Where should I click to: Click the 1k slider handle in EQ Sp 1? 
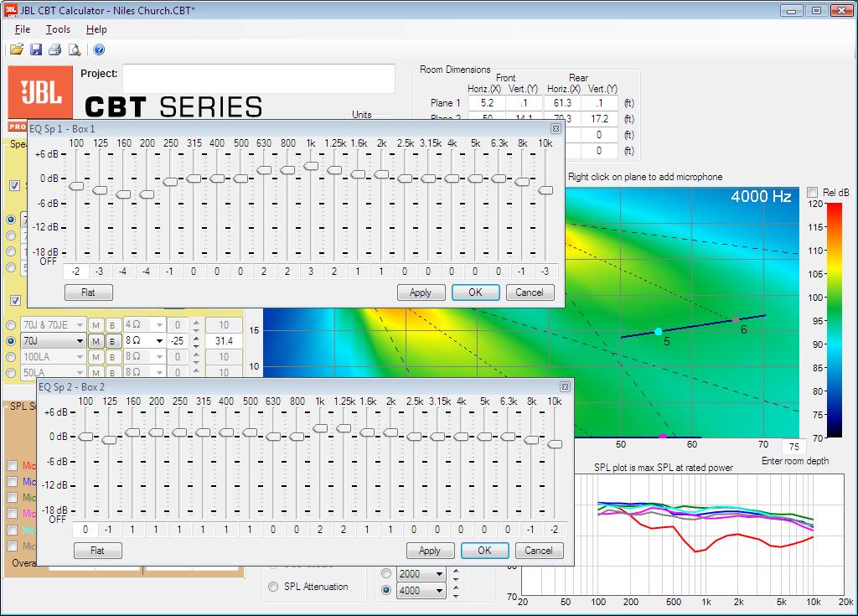(311, 166)
